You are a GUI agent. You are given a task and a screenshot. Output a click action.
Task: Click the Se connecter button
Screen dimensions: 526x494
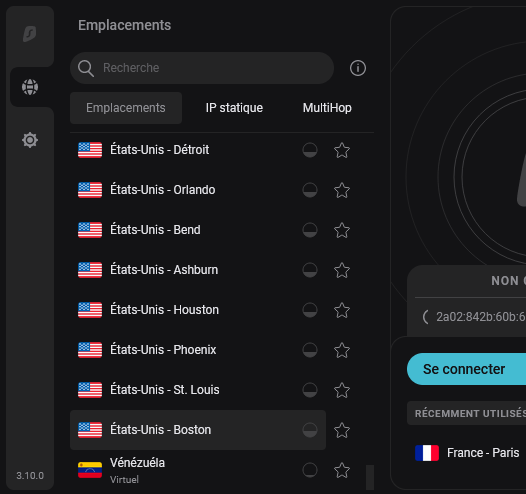coord(466,369)
